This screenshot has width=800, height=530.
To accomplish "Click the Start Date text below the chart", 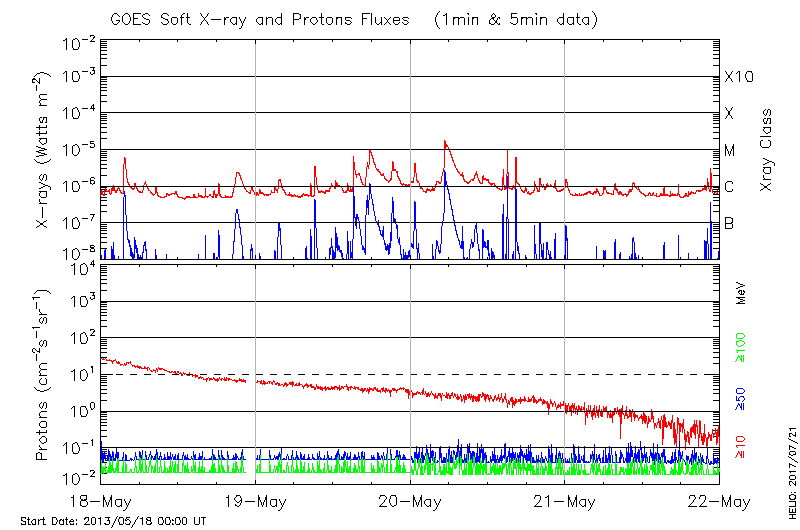I will click(x=113, y=521).
